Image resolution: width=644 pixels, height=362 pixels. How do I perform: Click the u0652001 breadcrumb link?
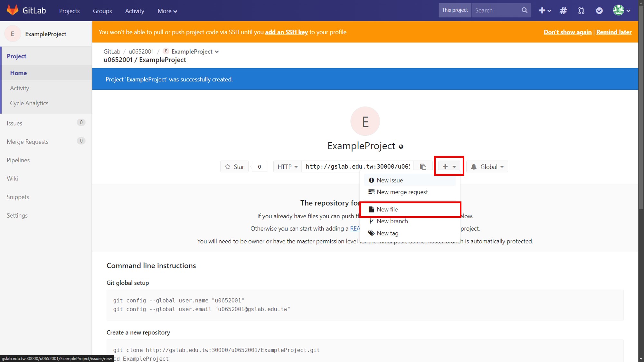pyautogui.click(x=141, y=51)
